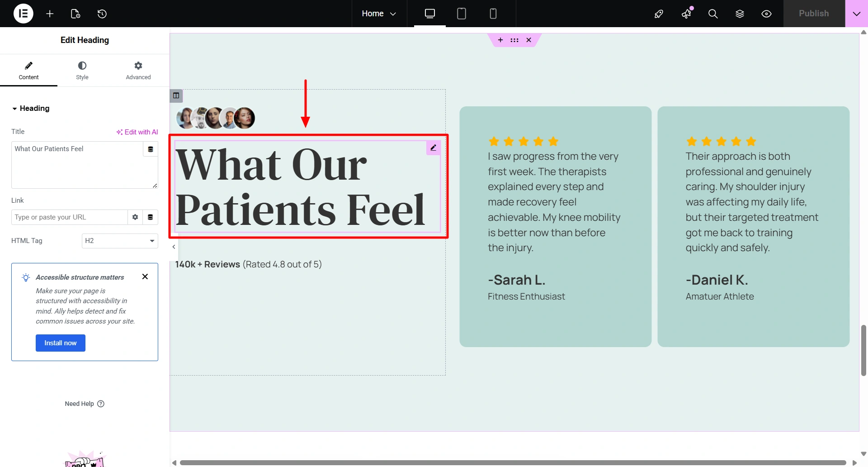
Task: Click the Install now button
Action: 61,343
